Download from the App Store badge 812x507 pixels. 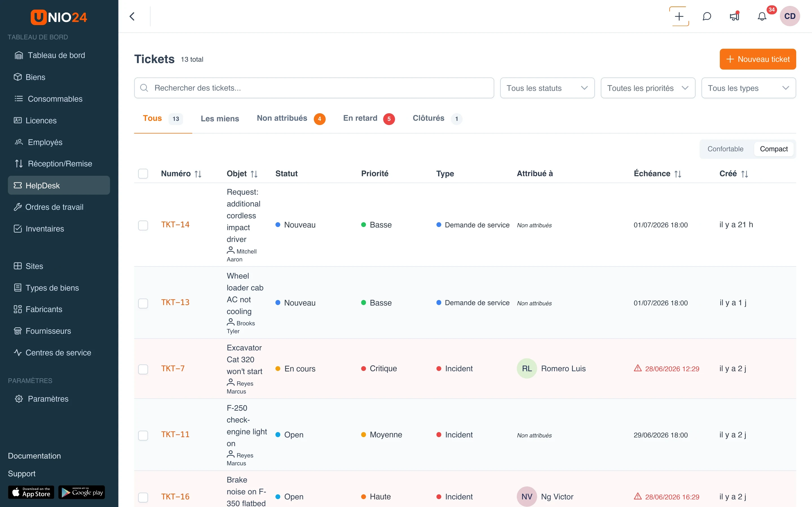[x=31, y=492]
